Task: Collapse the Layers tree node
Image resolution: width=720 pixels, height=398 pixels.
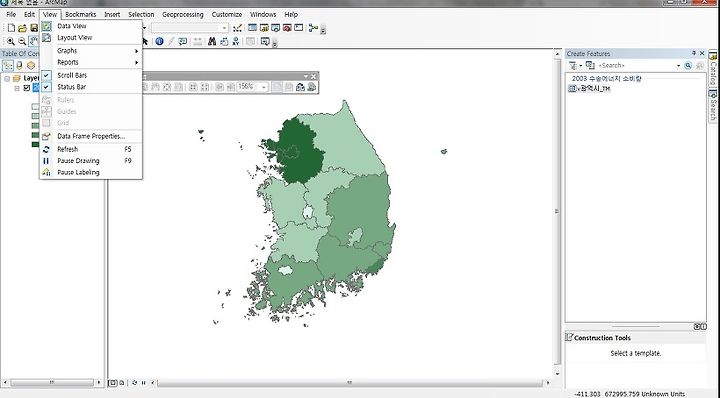Action: tap(7, 78)
